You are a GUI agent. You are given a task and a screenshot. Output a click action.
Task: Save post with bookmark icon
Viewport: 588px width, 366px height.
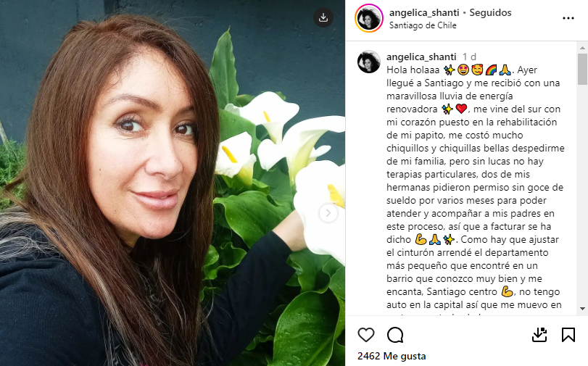coord(568,335)
